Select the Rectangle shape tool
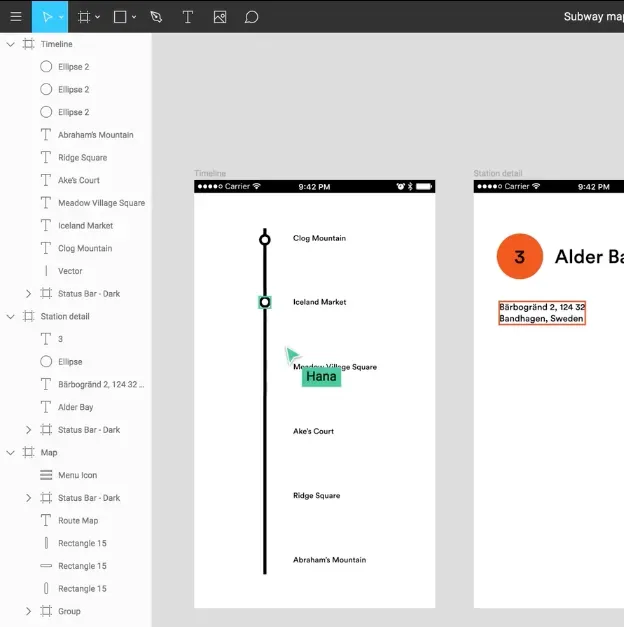624x627 pixels. [x=120, y=17]
